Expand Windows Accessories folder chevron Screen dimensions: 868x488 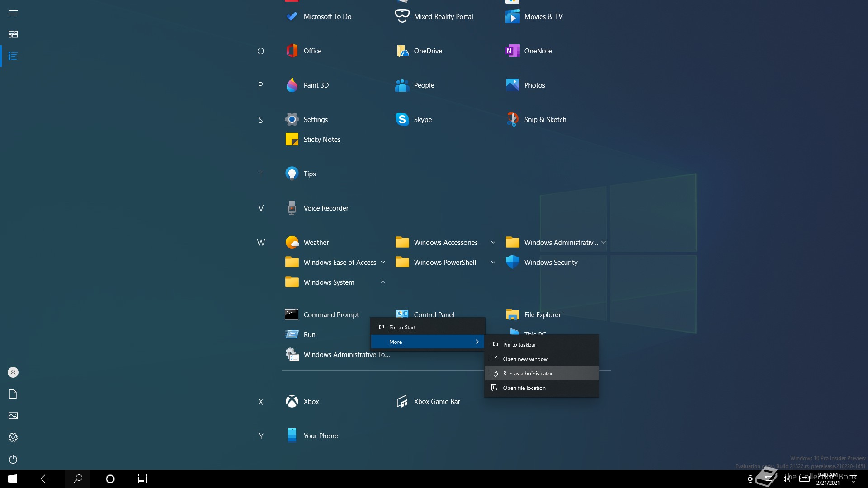coord(493,243)
